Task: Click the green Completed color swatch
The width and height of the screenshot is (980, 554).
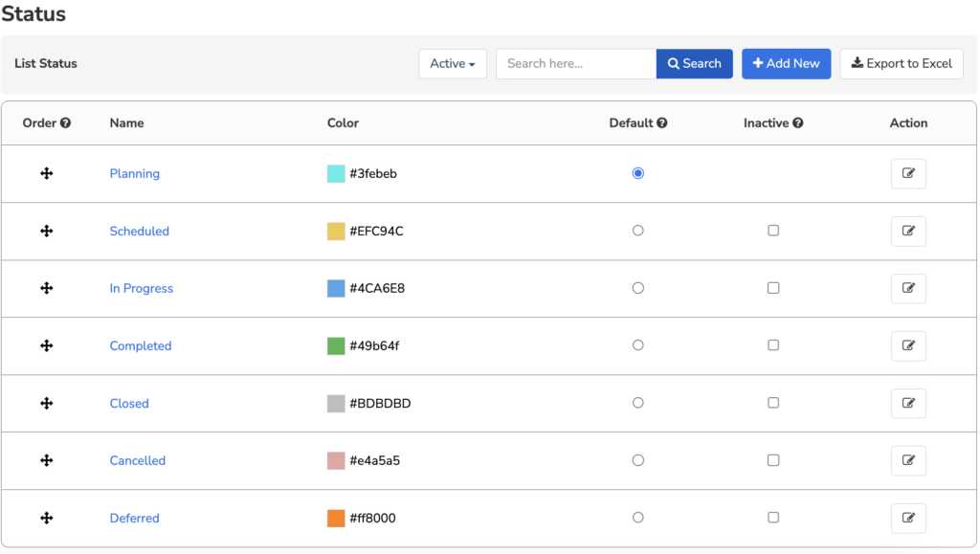Action: [x=336, y=346]
